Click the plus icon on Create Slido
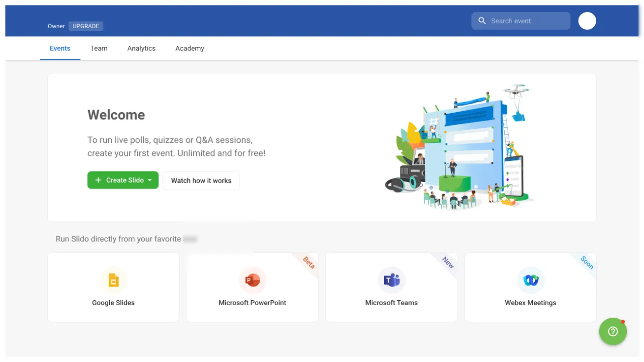 click(98, 180)
